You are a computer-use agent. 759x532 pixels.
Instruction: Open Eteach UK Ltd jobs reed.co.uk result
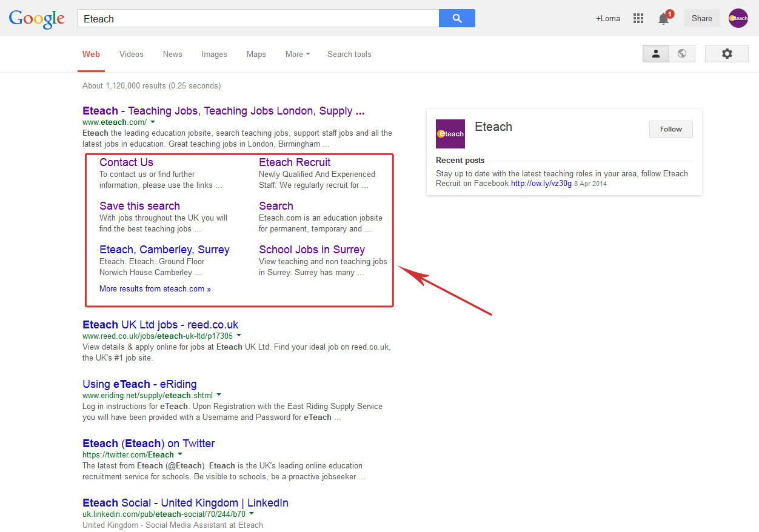click(x=161, y=325)
